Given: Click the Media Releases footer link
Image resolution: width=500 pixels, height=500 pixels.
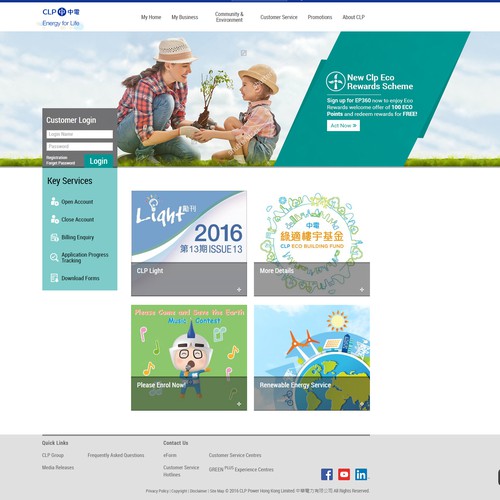Looking at the screenshot, I should [58, 467].
